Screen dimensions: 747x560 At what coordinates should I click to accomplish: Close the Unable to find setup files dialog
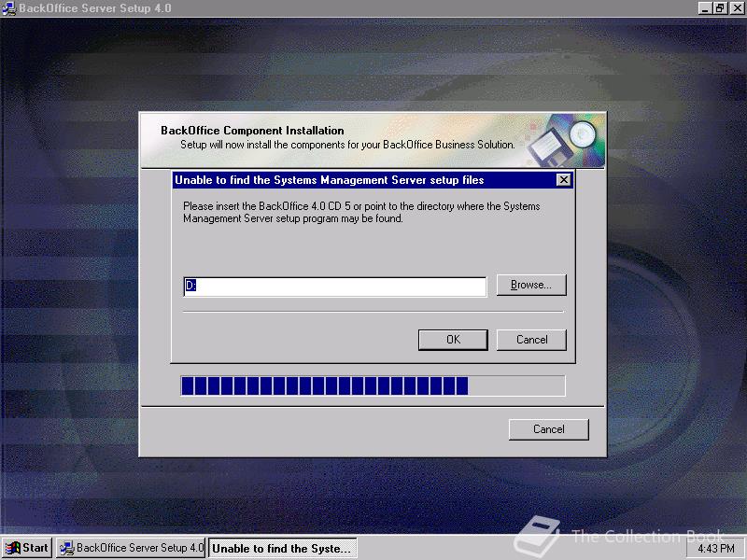[x=564, y=180]
